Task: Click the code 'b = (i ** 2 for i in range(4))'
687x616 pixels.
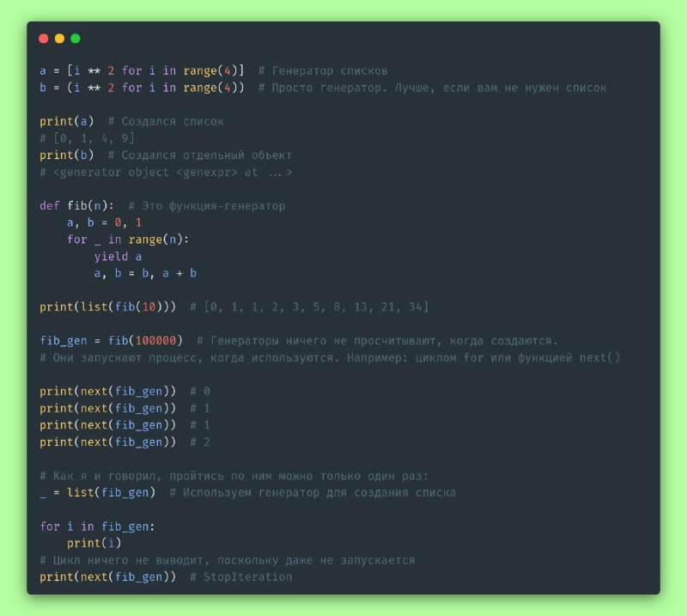Action: (x=142, y=88)
